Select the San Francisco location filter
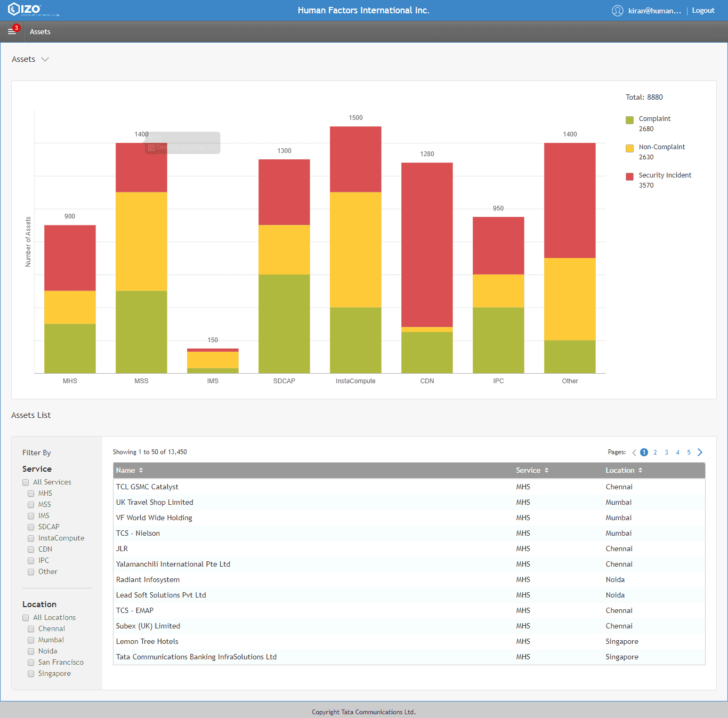The height and width of the screenshot is (718, 728). (x=31, y=663)
